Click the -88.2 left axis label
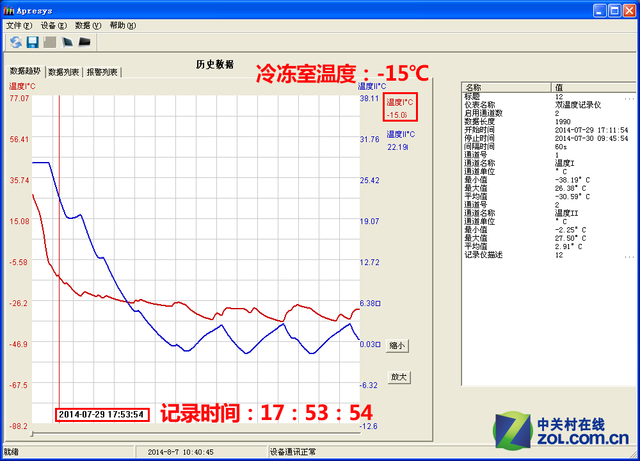The height and width of the screenshot is (461, 640). (x=18, y=426)
